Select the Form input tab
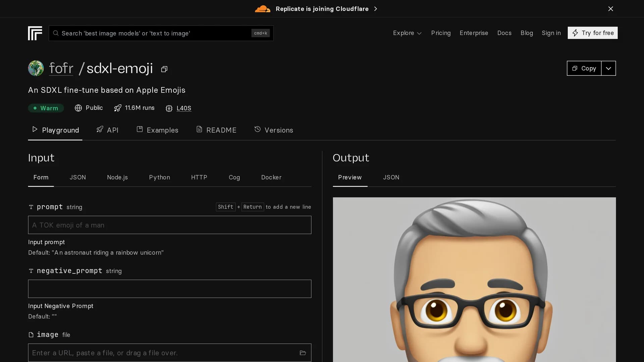 pos(41,177)
